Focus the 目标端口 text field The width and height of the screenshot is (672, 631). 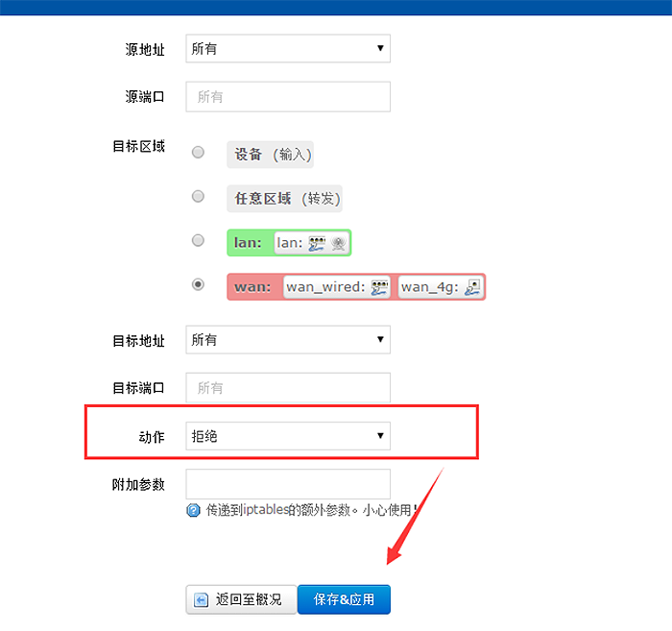coord(288,388)
